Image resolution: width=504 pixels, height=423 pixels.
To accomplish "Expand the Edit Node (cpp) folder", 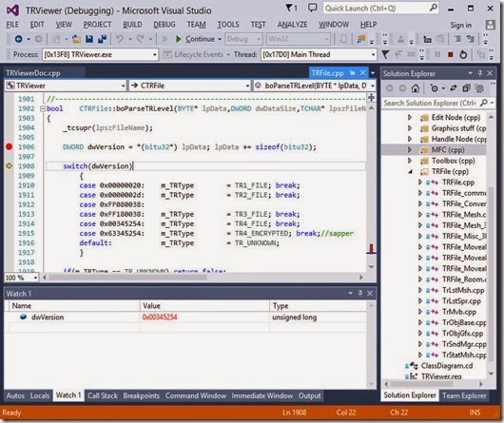I will coord(410,117).
